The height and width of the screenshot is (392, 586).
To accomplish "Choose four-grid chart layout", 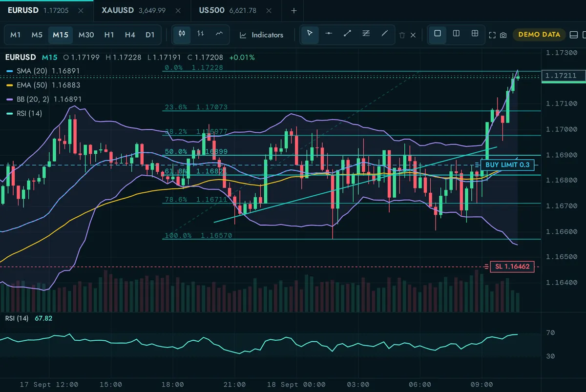I will [x=475, y=34].
